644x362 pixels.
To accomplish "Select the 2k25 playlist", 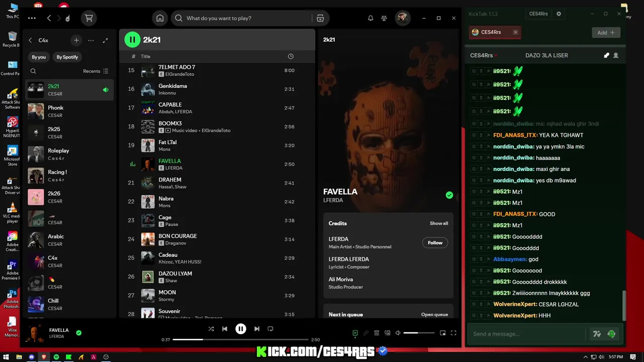I will 69,133.
